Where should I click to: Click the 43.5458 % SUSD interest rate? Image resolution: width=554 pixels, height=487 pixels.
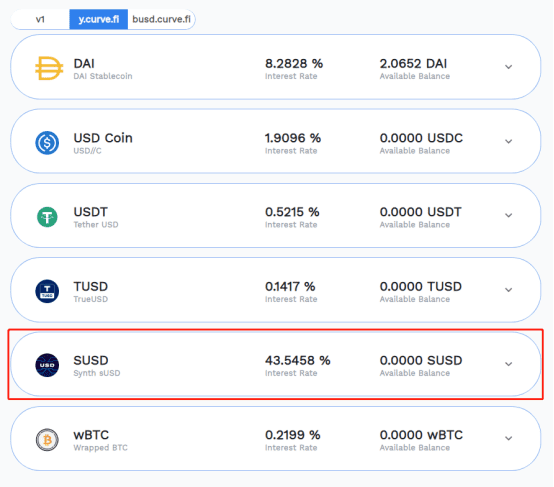click(297, 360)
